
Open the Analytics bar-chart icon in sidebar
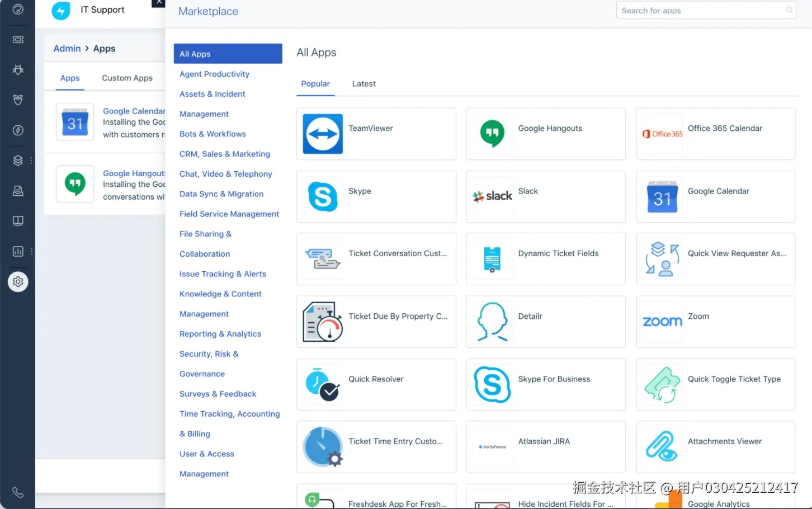point(17,251)
